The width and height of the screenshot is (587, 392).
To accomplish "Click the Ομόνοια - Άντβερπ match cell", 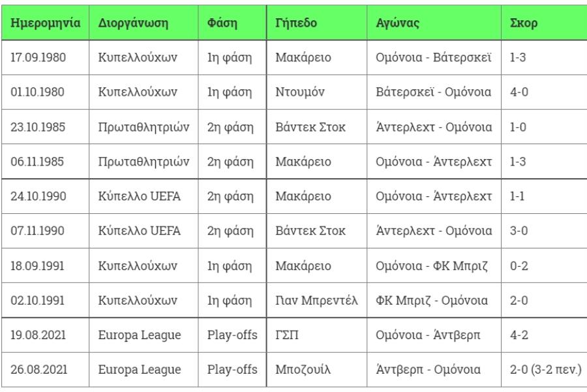I will tap(434, 335).
